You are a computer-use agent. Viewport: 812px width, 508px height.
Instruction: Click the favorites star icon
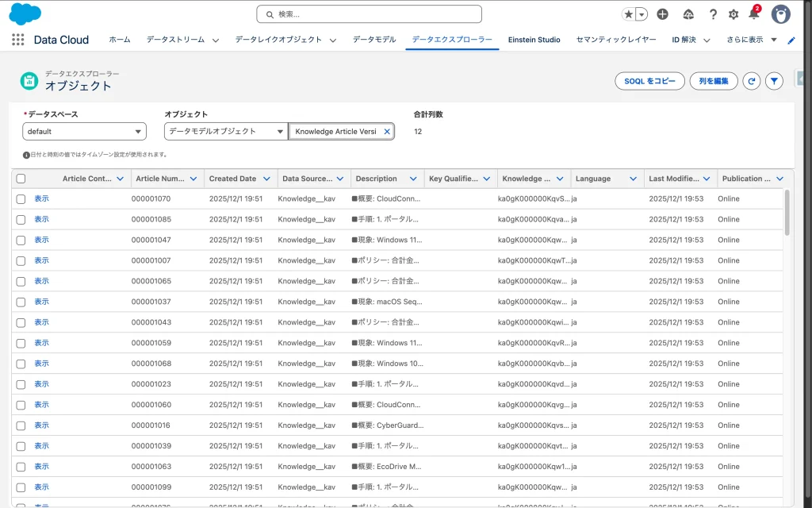[x=629, y=14]
